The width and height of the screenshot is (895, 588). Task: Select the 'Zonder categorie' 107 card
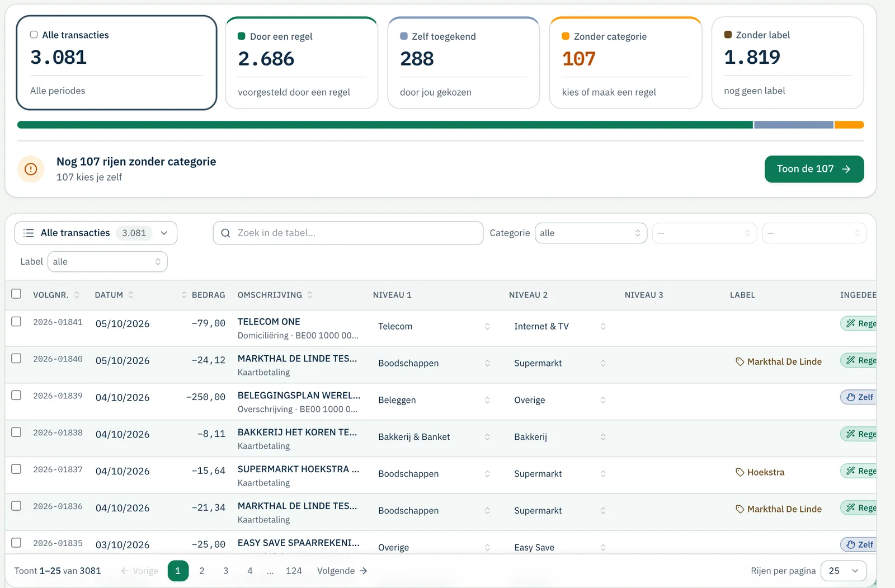tap(625, 63)
